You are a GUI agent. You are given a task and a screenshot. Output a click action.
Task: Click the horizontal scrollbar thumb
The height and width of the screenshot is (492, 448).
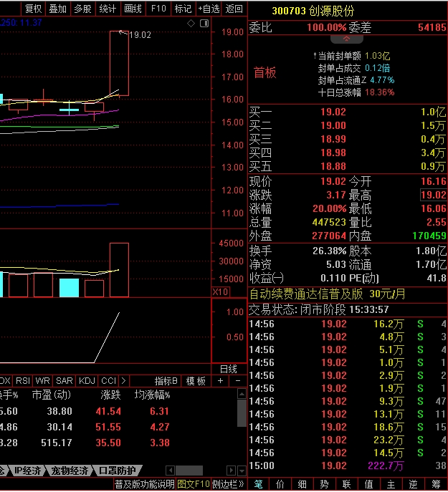[x=189, y=471]
